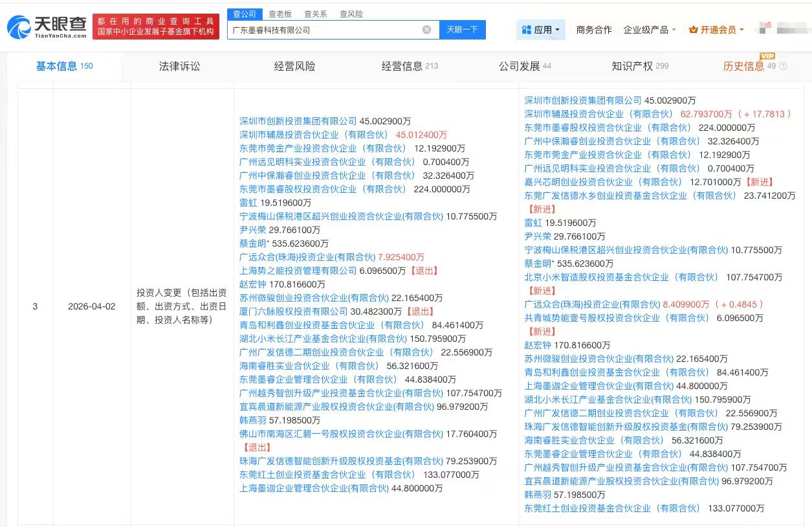The height and width of the screenshot is (527, 812).
Task: Switch to the 公司发展 tab
Action: (525, 66)
